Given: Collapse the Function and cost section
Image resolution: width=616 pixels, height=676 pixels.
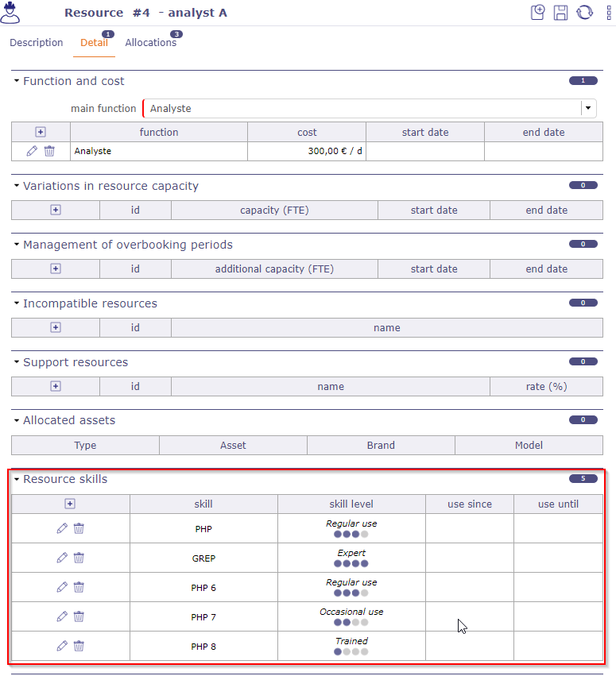Looking at the screenshot, I should (x=17, y=81).
